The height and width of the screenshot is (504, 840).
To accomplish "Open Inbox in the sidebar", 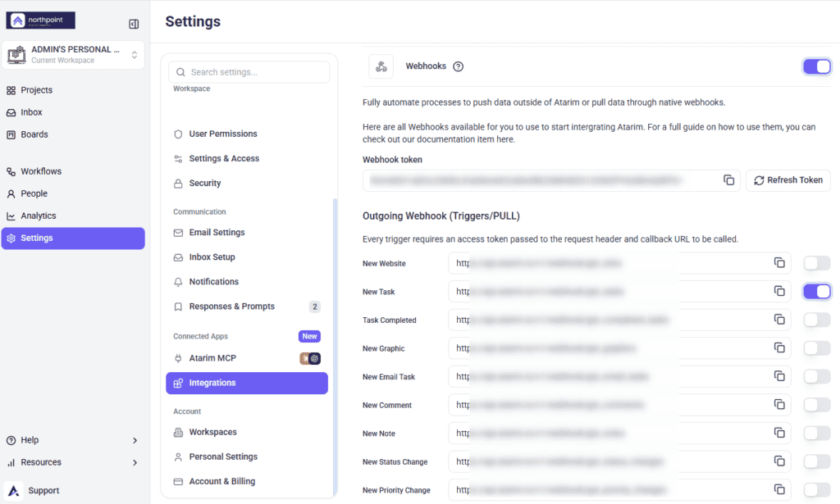I will pyautogui.click(x=73, y=112).
